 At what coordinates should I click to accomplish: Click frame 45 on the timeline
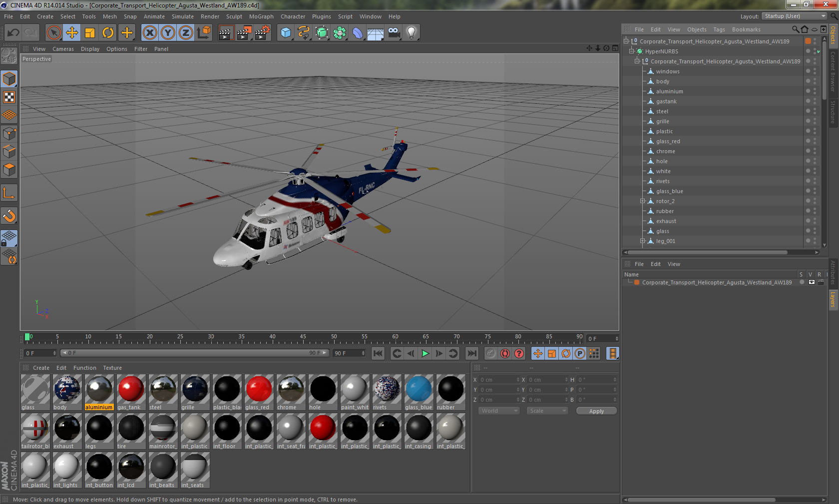click(x=303, y=338)
